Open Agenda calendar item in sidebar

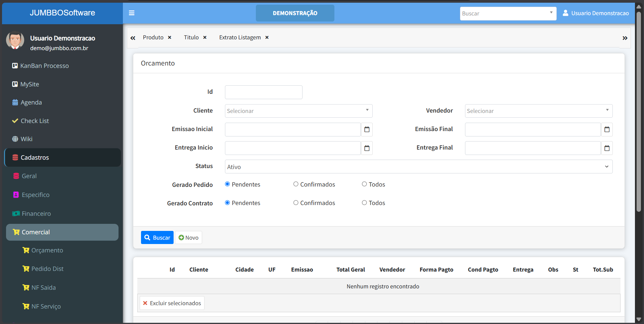[31, 102]
